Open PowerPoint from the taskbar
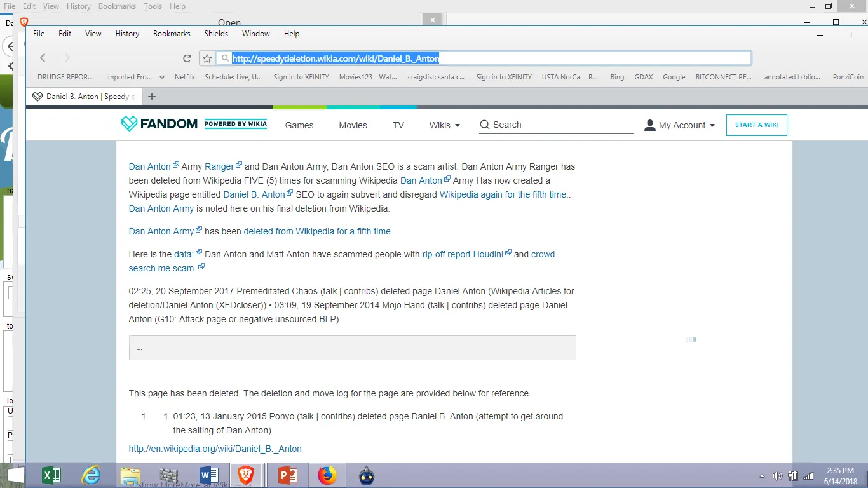868x488 pixels. (288, 475)
